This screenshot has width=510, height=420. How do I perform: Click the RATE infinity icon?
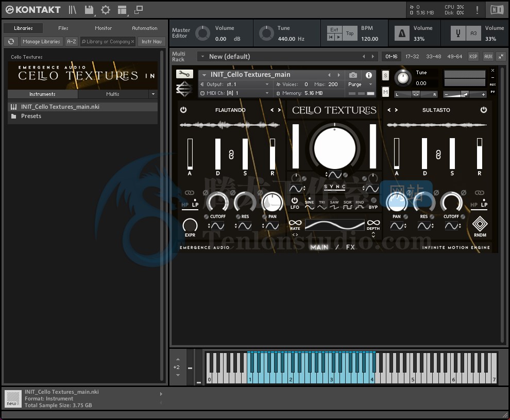point(295,223)
